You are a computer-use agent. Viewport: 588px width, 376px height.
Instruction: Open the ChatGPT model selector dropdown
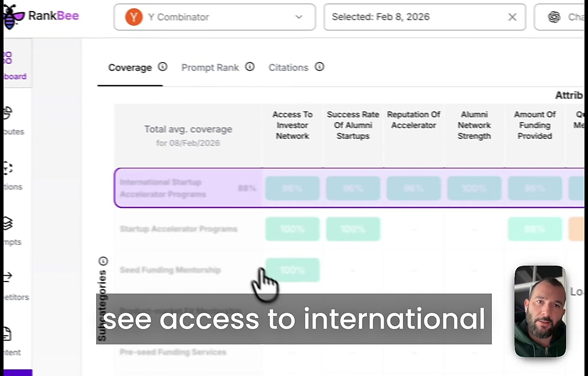pyautogui.click(x=562, y=17)
